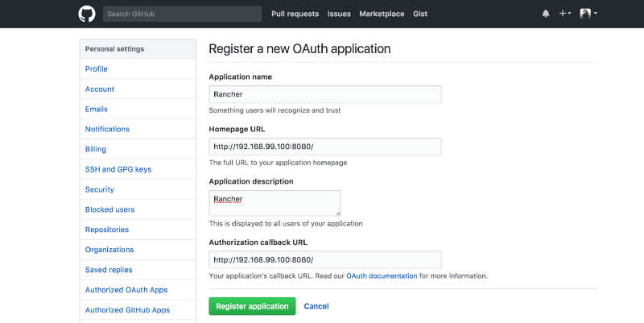Click the Search GitHub box

[183, 14]
